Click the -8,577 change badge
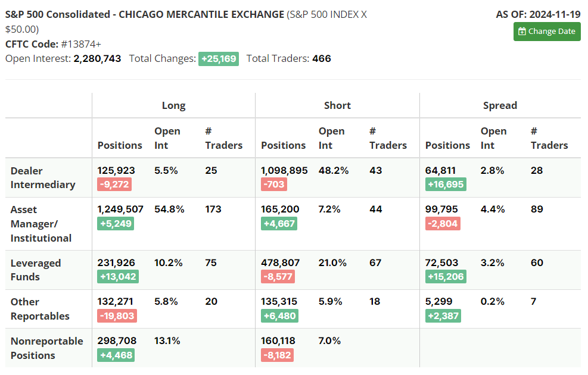This screenshot has height=375, width=588. [x=278, y=277]
